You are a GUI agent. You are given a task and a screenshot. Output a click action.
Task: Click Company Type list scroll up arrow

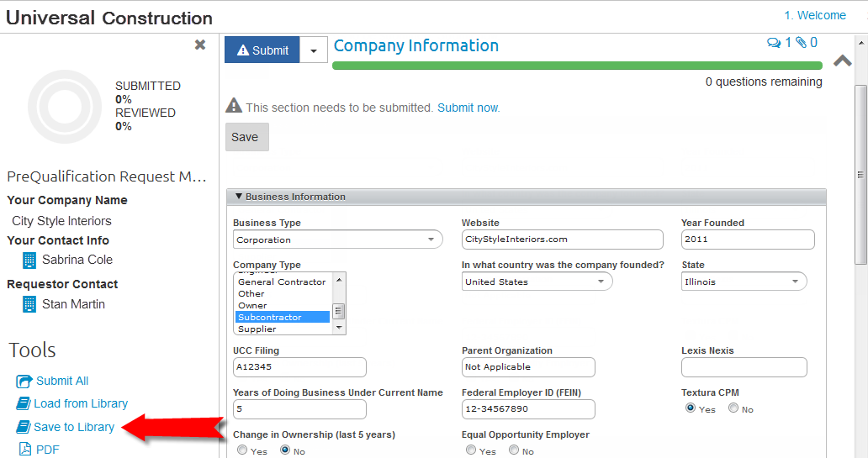point(339,279)
